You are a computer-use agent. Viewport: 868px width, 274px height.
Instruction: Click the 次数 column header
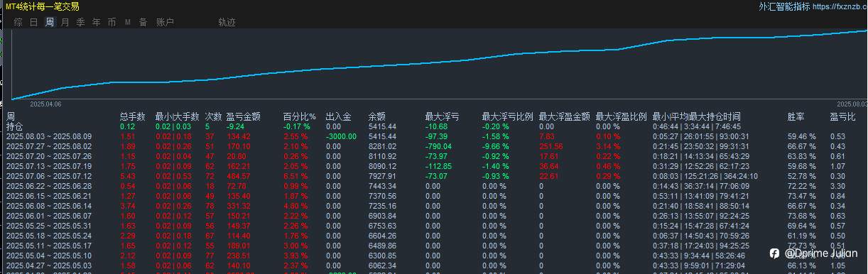tap(213, 116)
